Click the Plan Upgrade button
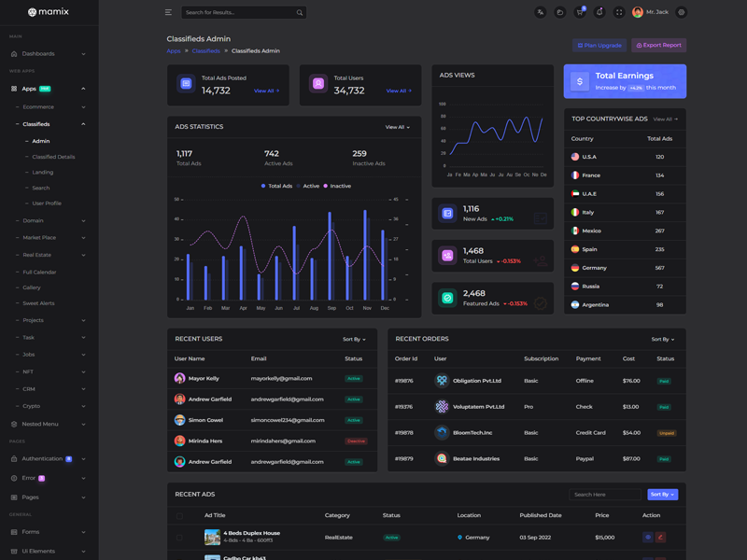 [599, 45]
